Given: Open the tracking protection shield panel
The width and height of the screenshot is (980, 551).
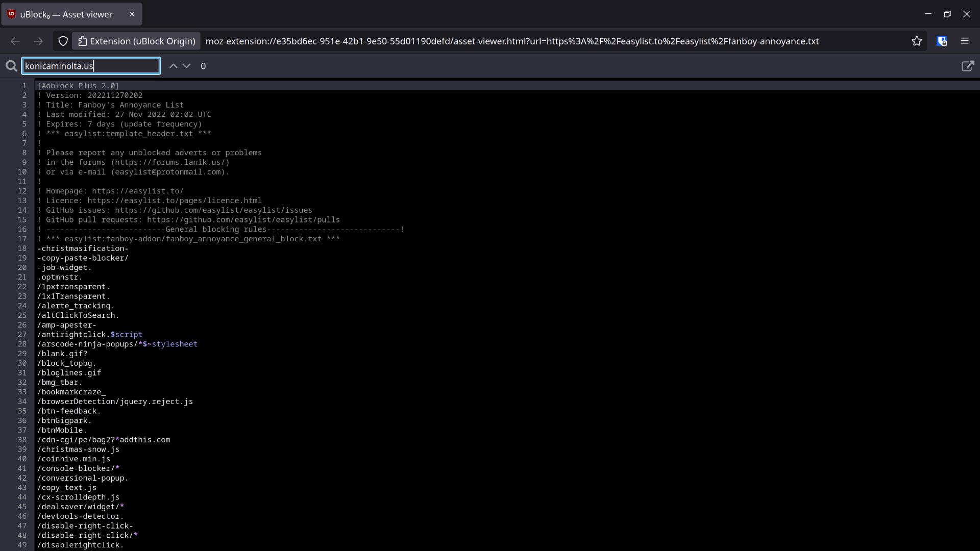Looking at the screenshot, I should coord(62,41).
